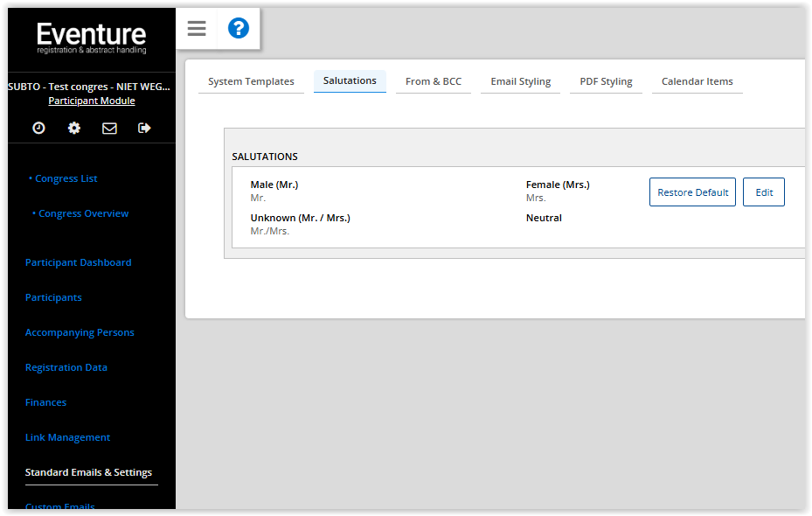Click the Eventure logo

point(92,38)
